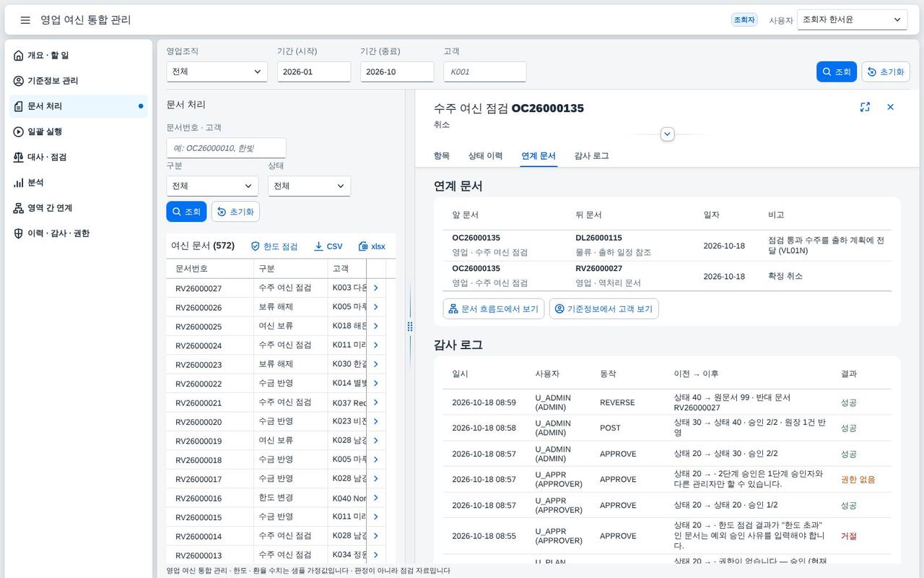The height and width of the screenshot is (578, 924).
Task: Export the list as xlsx
Action: (x=372, y=246)
